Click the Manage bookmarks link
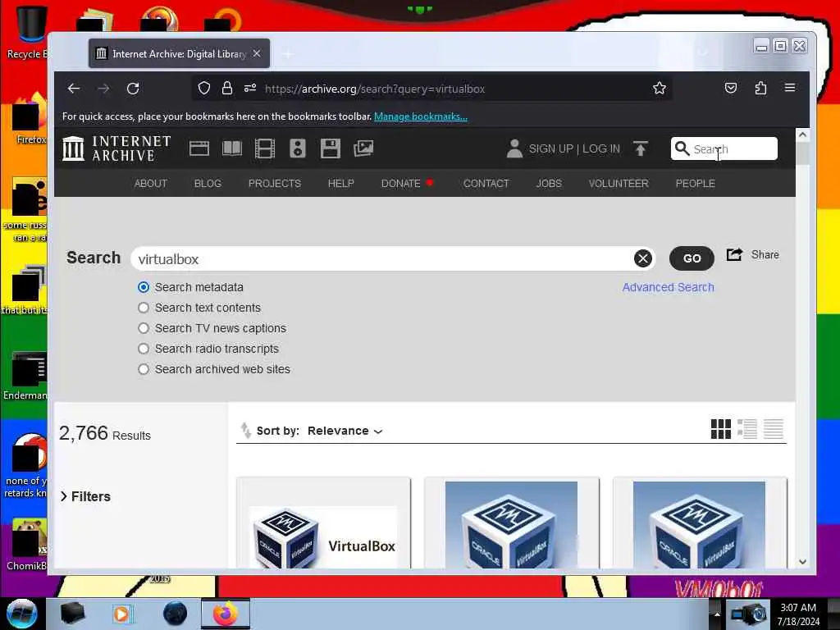The height and width of the screenshot is (630, 840). point(421,116)
